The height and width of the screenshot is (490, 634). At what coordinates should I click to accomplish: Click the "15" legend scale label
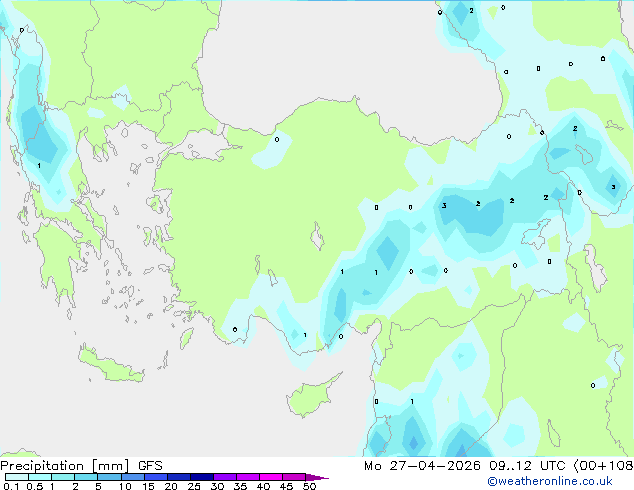148,486
